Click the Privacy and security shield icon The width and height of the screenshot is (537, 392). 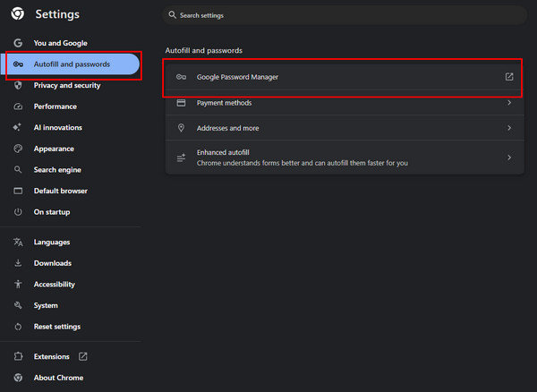click(x=17, y=86)
